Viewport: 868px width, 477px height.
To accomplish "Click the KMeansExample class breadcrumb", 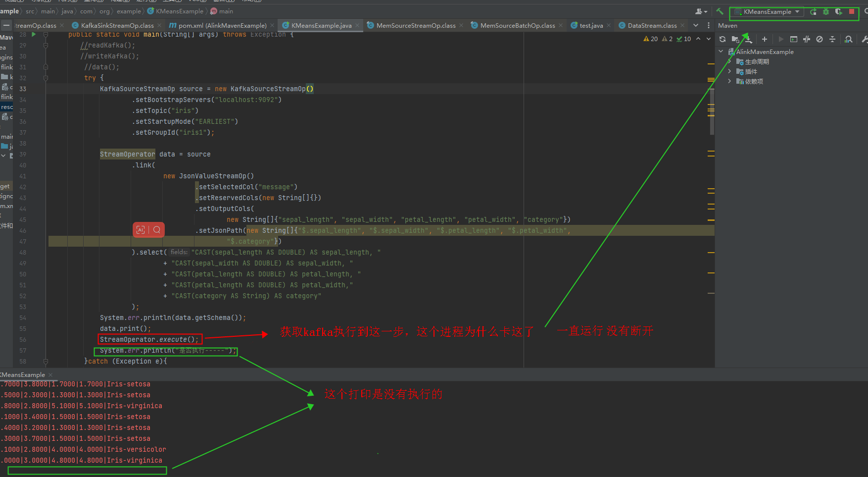I will click(x=175, y=11).
